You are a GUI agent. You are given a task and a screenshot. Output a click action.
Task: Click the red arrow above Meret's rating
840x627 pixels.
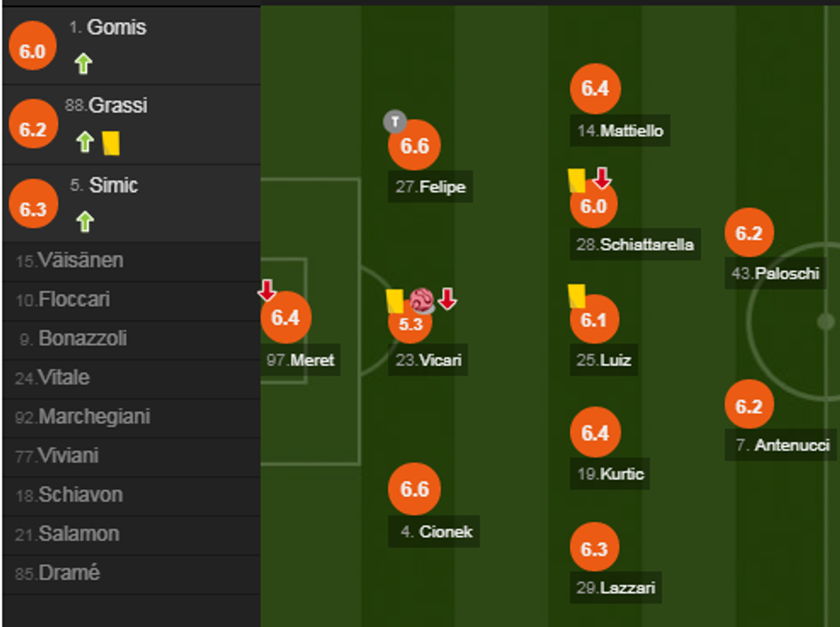267,290
